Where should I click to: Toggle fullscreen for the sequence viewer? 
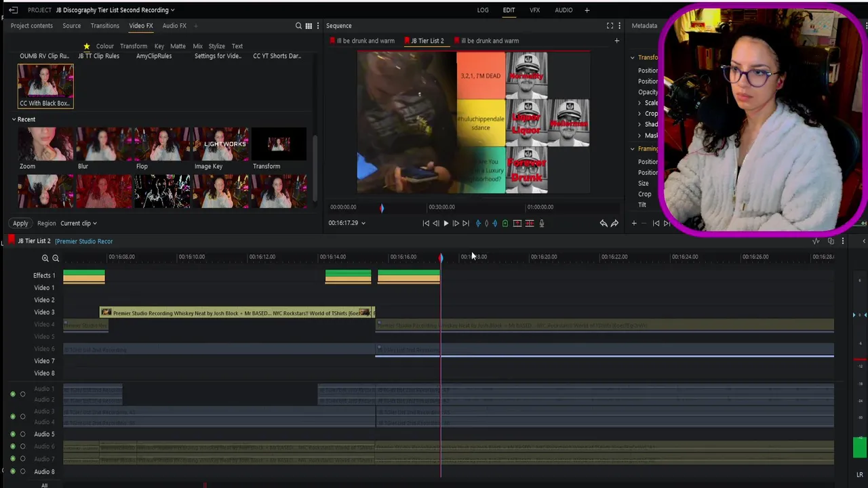[610, 26]
